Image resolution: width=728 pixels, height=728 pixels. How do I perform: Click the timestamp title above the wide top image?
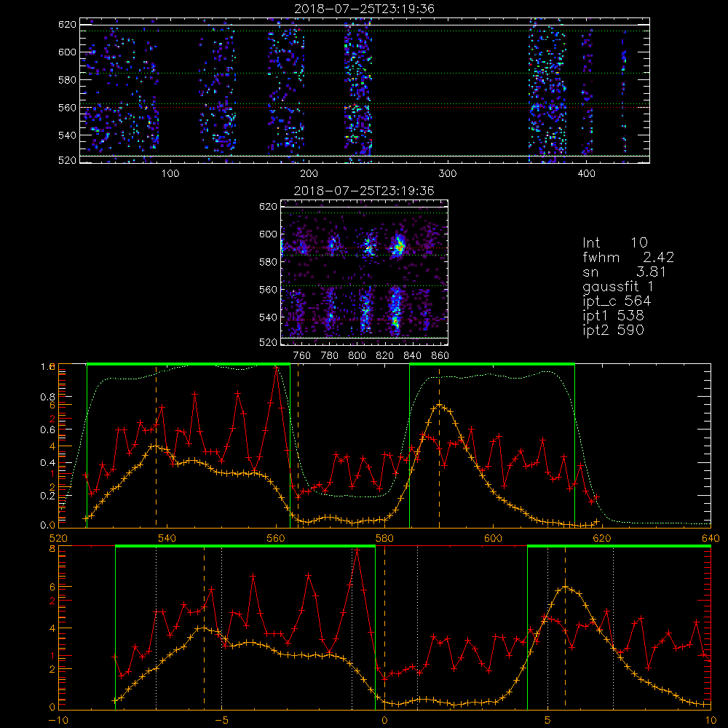point(365,9)
